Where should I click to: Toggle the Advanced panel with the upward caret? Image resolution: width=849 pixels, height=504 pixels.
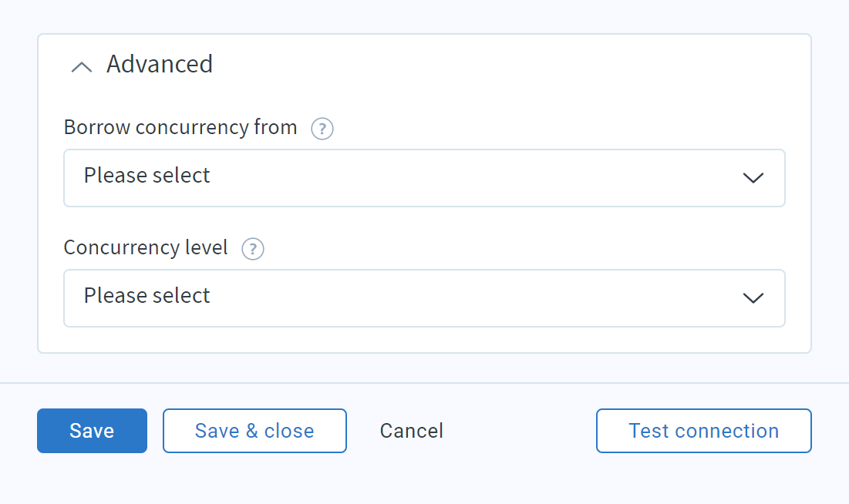tap(82, 67)
